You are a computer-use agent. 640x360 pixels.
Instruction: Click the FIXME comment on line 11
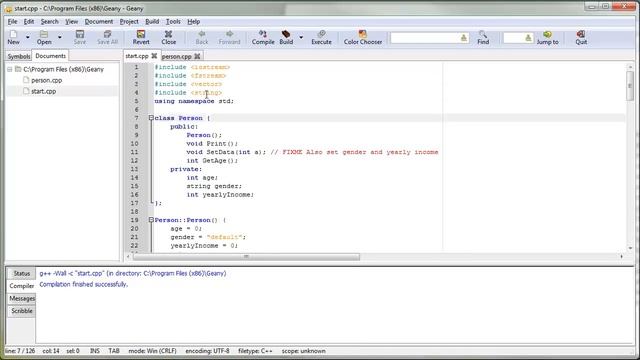(354, 152)
